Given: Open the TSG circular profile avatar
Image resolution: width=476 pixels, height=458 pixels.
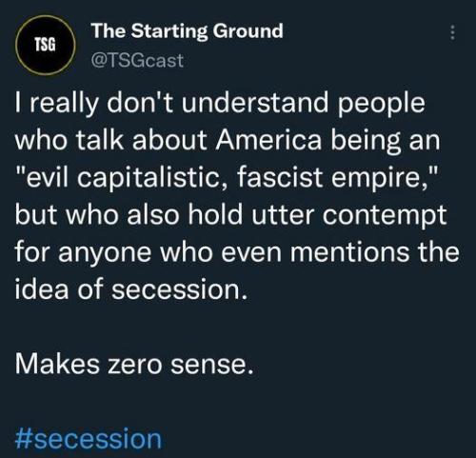Looking at the screenshot, I should click(46, 45).
